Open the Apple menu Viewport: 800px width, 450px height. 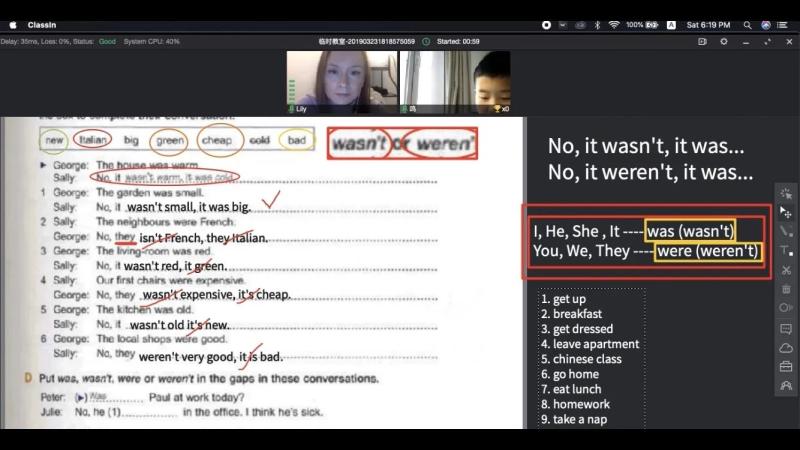pos(13,25)
